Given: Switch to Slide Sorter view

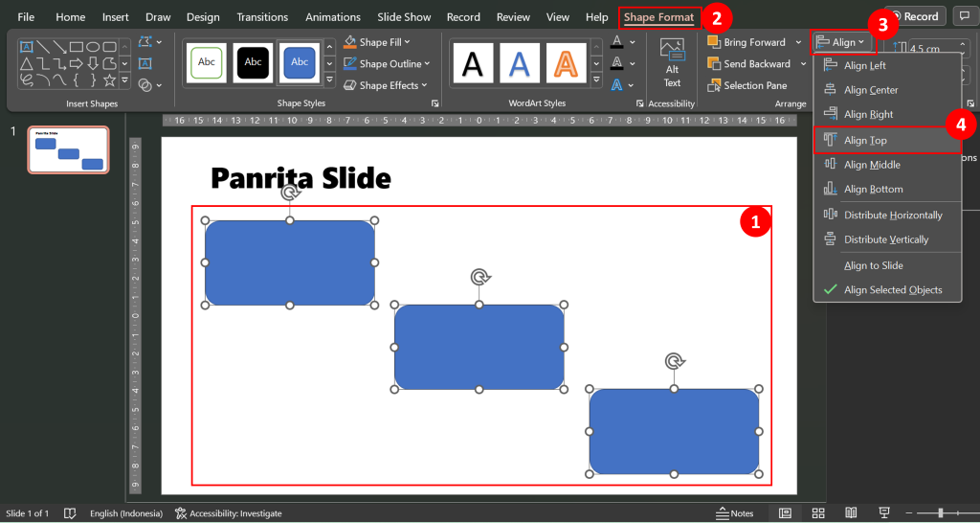Looking at the screenshot, I should tap(818, 513).
